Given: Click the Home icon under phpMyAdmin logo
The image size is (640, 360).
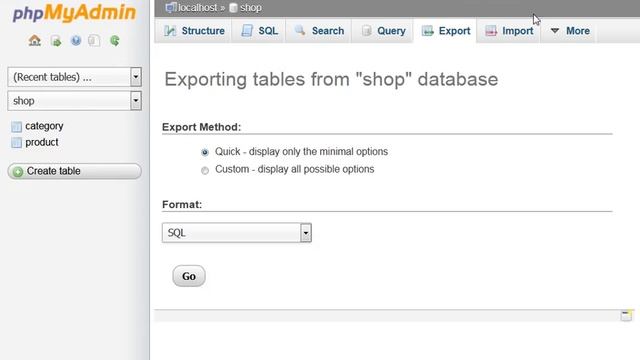Looking at the screenshot, I should click(35, 40).
